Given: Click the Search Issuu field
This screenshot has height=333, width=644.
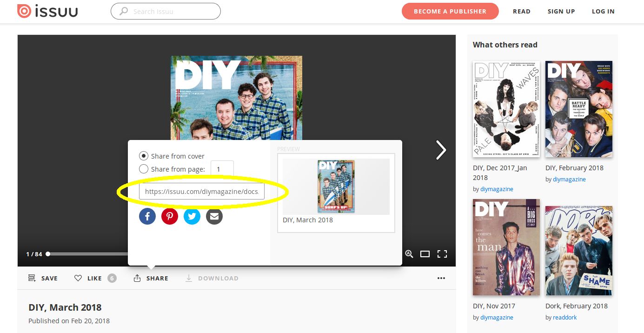Looking at the screenshot, I should pos(166,11).
